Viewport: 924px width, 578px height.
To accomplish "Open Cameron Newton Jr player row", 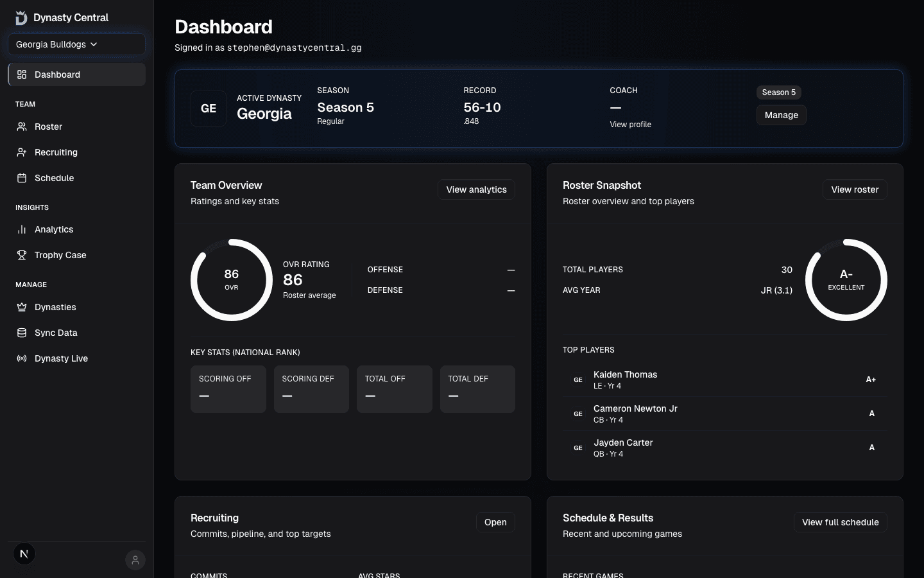I will tap(725, 414).
